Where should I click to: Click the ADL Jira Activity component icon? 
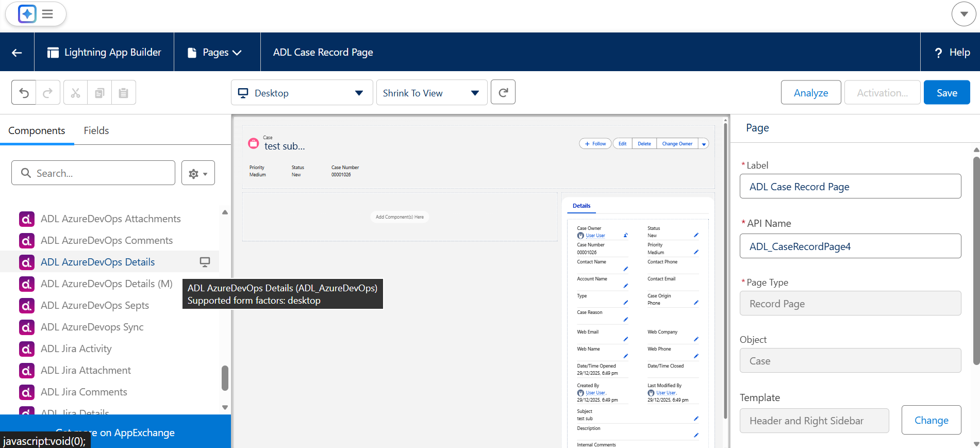tap(27, 349)
